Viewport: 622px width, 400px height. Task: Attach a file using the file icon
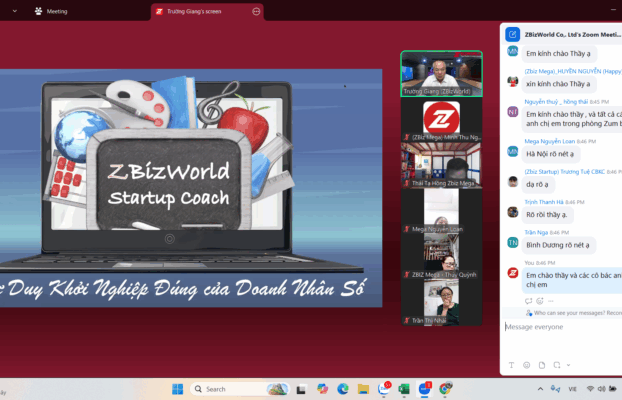[x=542, y=365]
